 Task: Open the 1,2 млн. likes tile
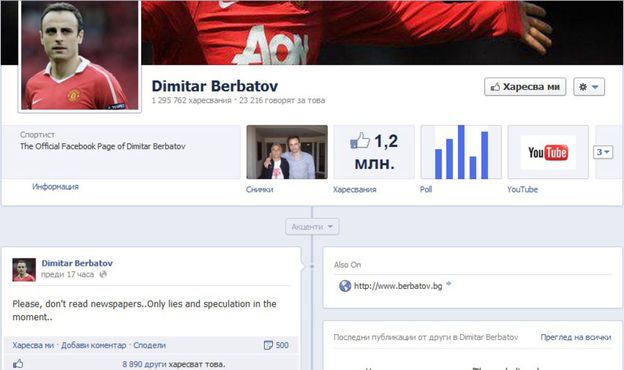click(374, 152)
